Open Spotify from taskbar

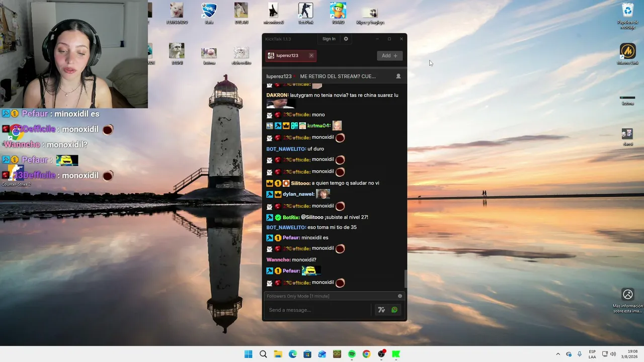point(352,354)
